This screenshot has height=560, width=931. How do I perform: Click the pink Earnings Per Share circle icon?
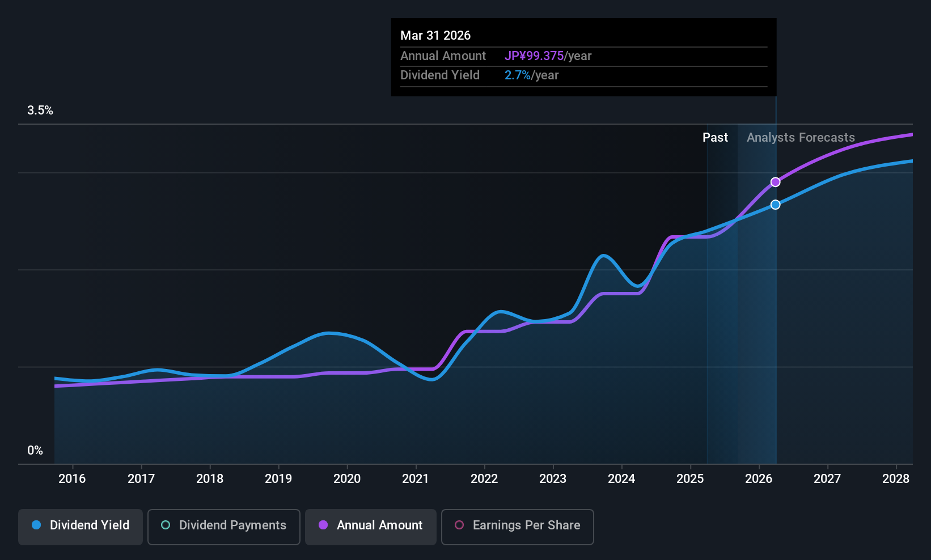pyautogui.click(x=459, y=525)
